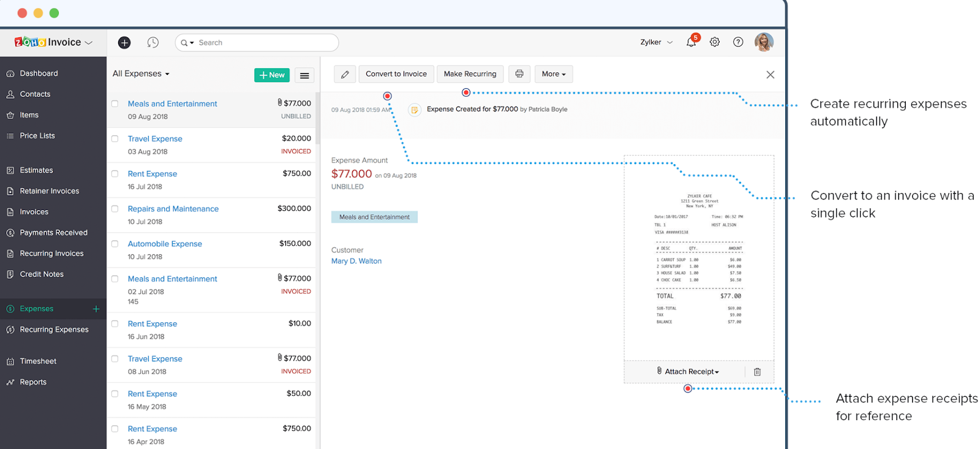The width and height of the screenshot is (980, 449).
Task: Check the Rent Expense 16 Jul 2018 checkbox
Action: click(x=115, y=173)
